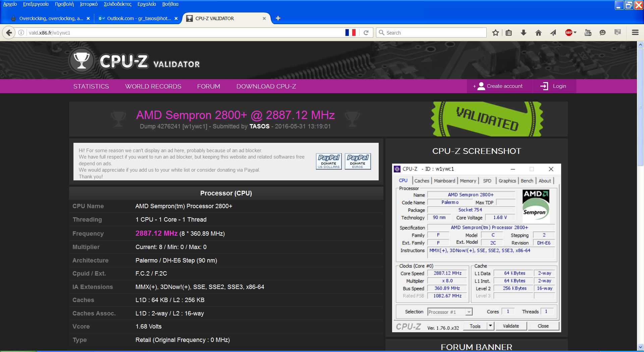644x352 pixels.
Task: Click the CPU-Z window app icon
Action: click(x=397, y=169)
